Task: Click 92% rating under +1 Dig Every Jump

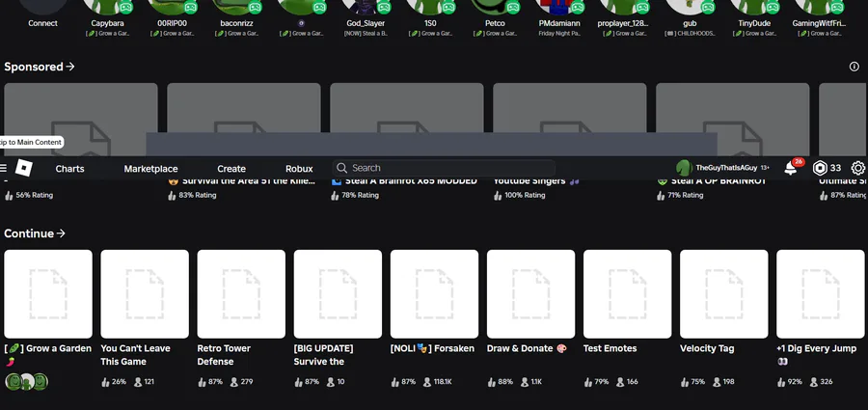Action: (794, 382)
